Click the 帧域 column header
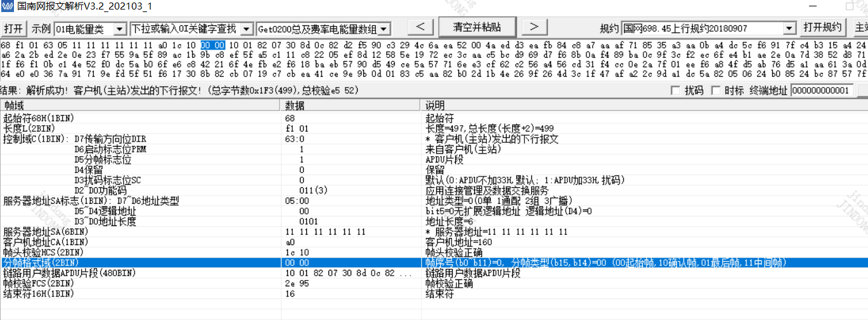 [140, 104]
